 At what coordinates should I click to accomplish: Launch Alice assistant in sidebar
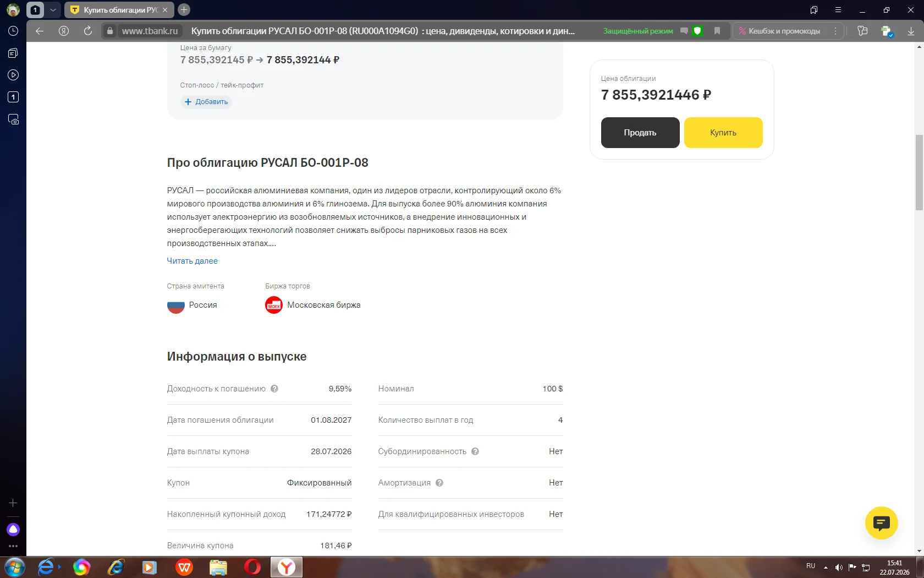[13, 530]
